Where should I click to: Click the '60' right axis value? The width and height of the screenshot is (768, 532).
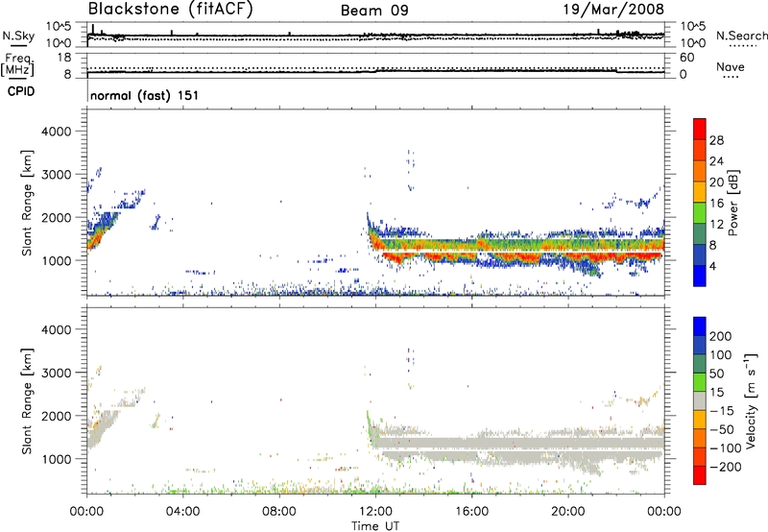[687, 58]
